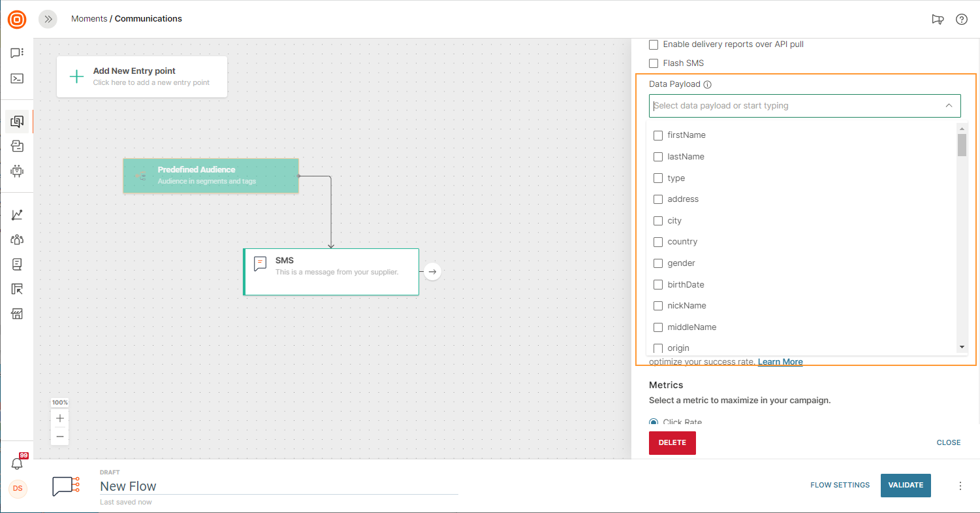
Task: Open the help question mark icon
Action: click(x=961, y=19)
